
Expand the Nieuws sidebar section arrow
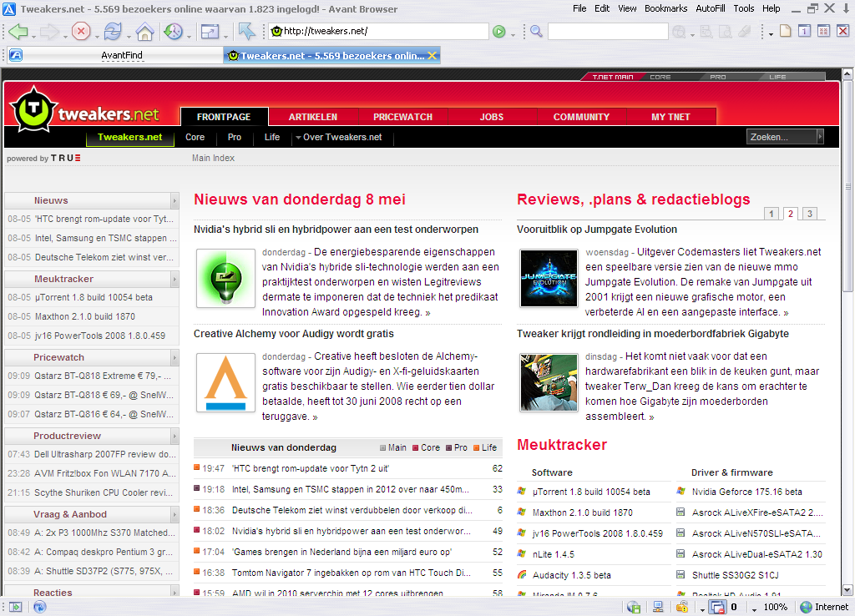coord(175,200)
